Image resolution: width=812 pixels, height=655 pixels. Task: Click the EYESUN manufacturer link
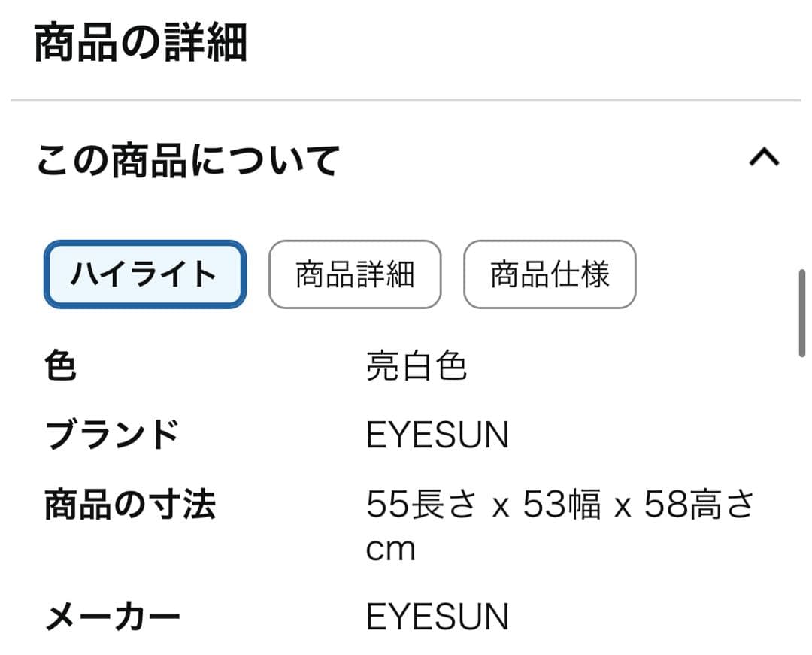pyautogui.click(x=438, y=616)
